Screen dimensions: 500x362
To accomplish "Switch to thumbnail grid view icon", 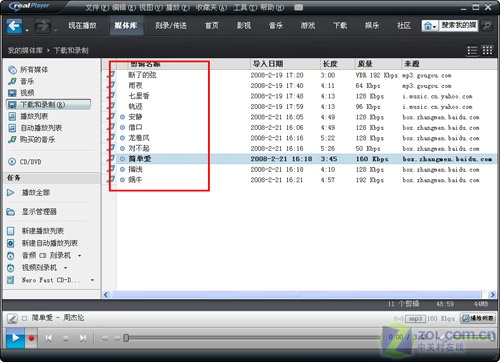I will pos(487,50).
